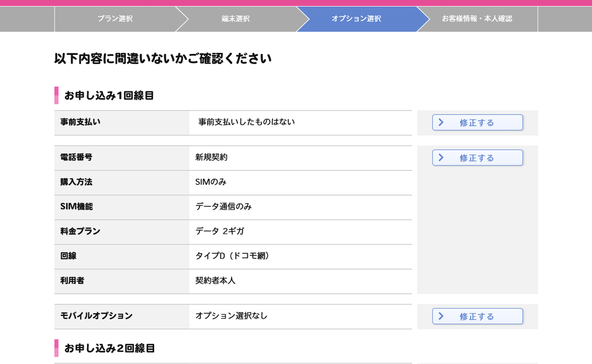The image size is (592, 364).
Task: Click the 以下内容に間違いないかご確認ください page heading
Action: (x=163, y=59)
